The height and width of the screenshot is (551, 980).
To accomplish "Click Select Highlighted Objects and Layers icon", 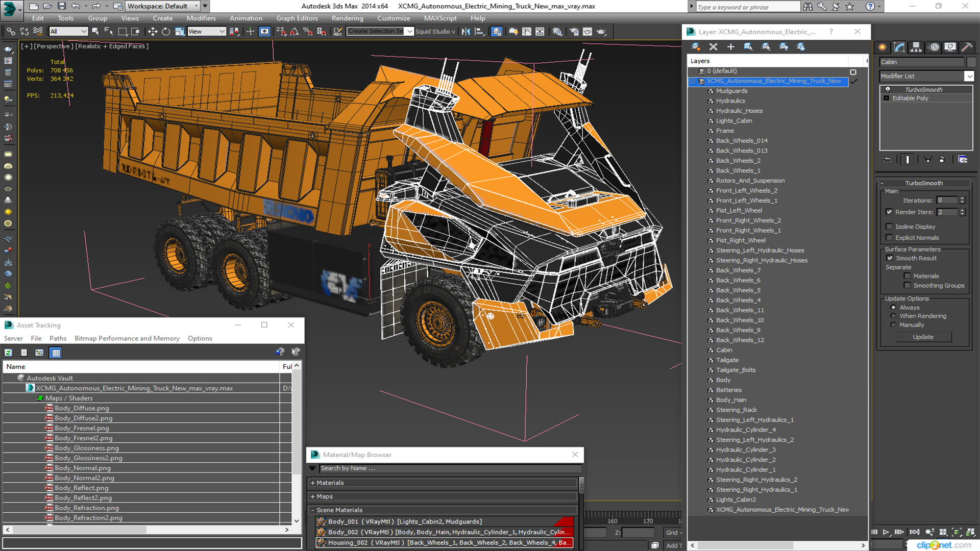I will (748, 47).
